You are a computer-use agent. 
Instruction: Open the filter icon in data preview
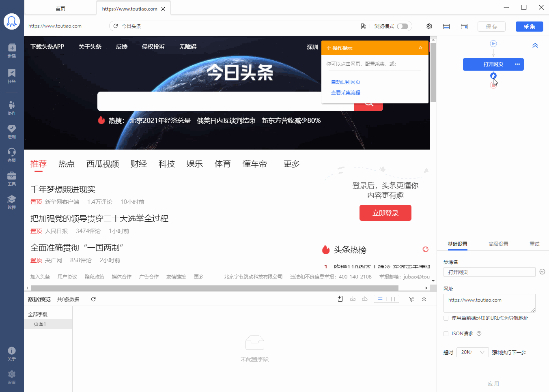(x=411, y=299)
